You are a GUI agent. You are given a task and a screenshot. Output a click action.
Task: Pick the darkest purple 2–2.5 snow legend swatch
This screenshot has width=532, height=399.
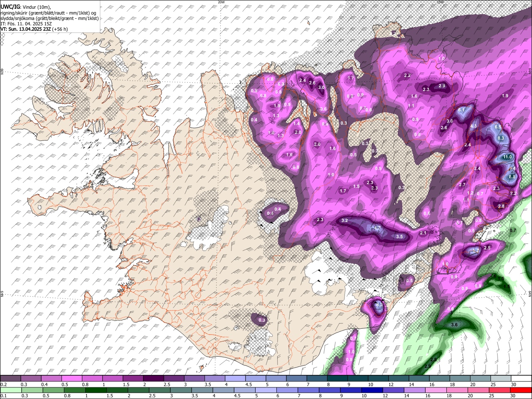153,378
